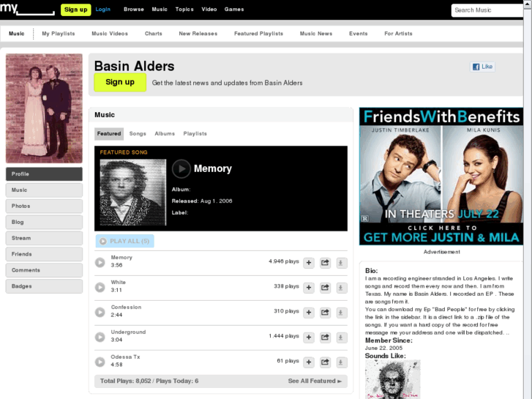Open Blog in the sidebar
This screenshot has width=532, height=399.
tap(44, 222)
